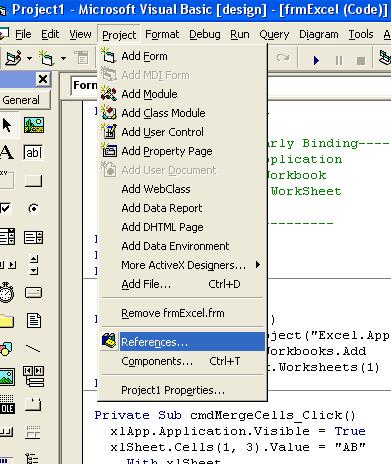
Task: Choose Add File... menu entry
Action: point(182,284)
